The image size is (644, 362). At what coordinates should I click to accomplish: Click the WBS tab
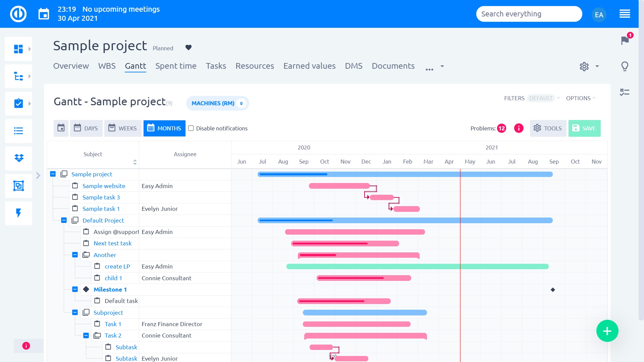point(107,65)
